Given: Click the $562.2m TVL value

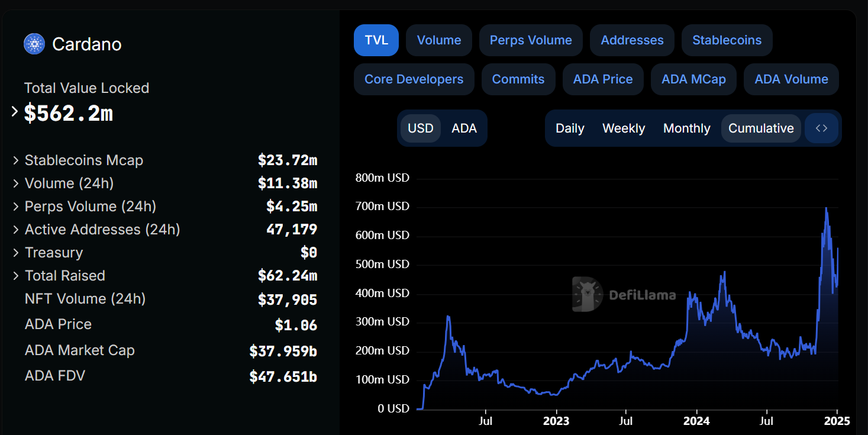Looking at the screenshot, I should (x=68, y=113).
